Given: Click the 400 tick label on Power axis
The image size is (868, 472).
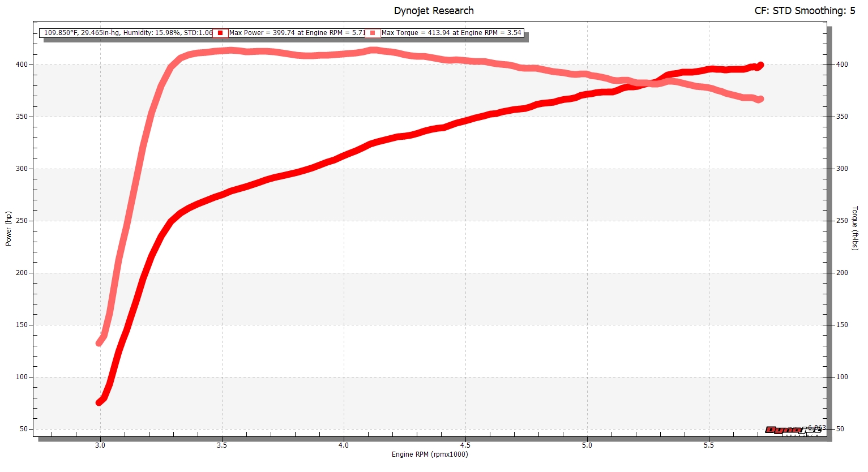Looking at the screenshot, I should (x=21, y=65).
